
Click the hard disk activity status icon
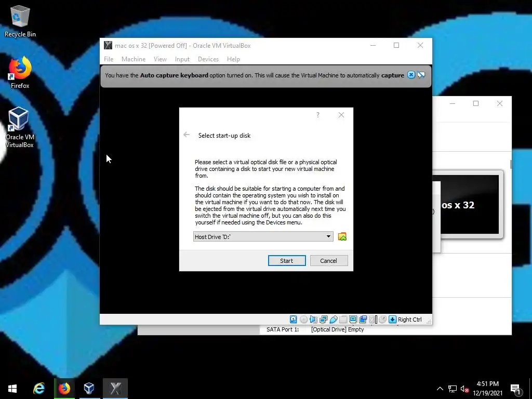(x=293, y=320)
